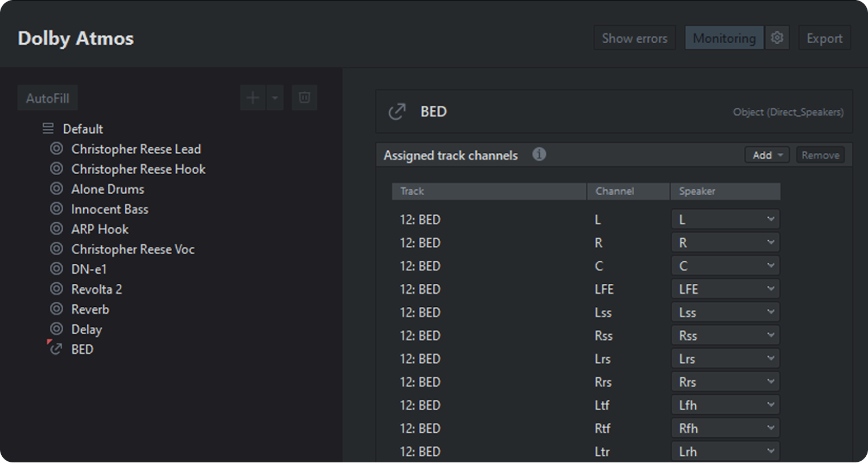Select BED tree item label

coord(82,349)
